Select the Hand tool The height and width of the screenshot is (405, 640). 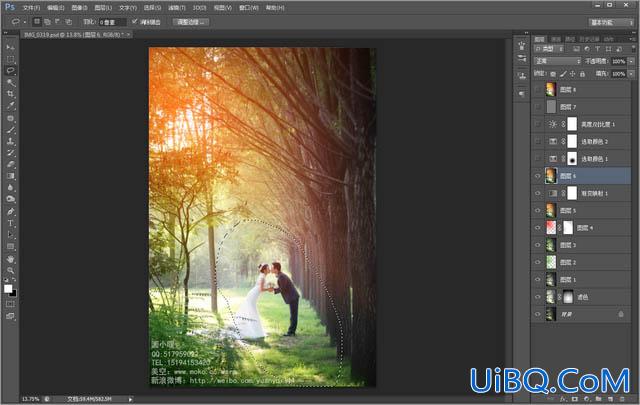pos(11,259)
